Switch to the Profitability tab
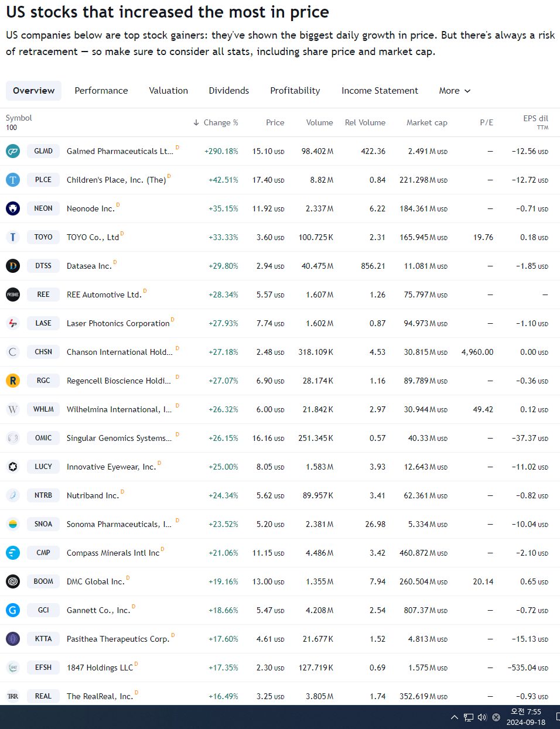This screenshot has width=560, height=729. pos(295,91)
